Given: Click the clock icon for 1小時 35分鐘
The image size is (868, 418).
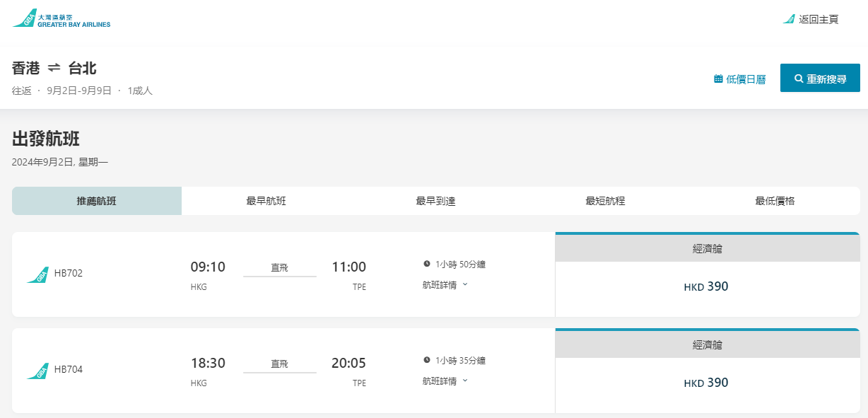Looking at the screenshot, I should point(427,360).
